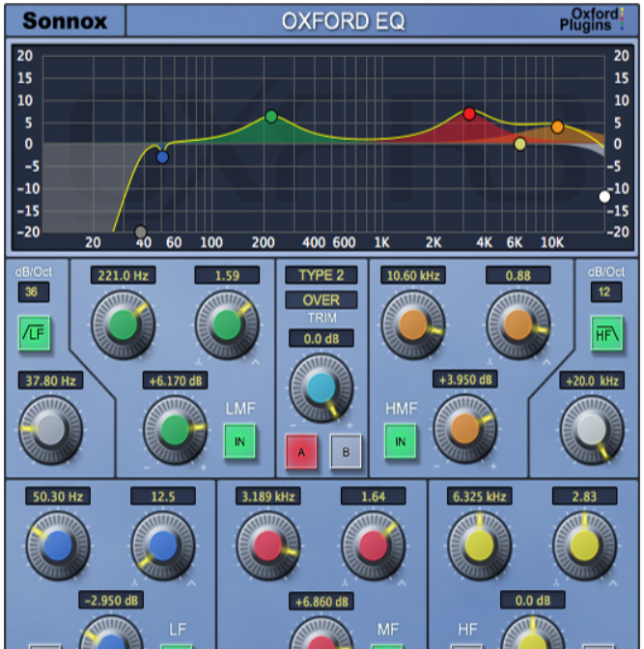The width and height of the screenshot is (644, 649).
Task: Click the HMF frequency knob (10.60 kHz)
Action: [413, 324]
